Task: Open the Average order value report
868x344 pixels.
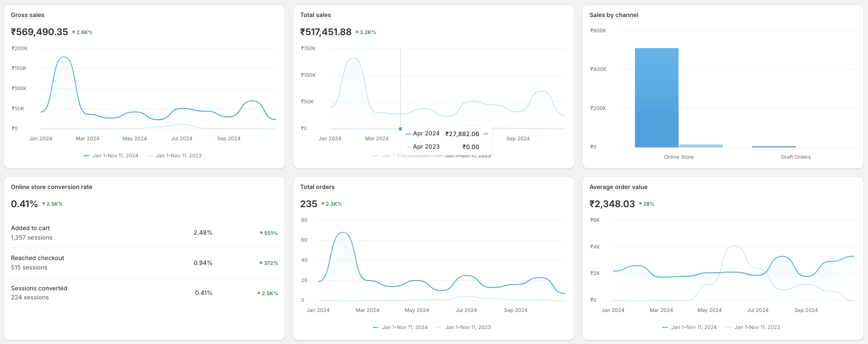Action: (618, 187)
